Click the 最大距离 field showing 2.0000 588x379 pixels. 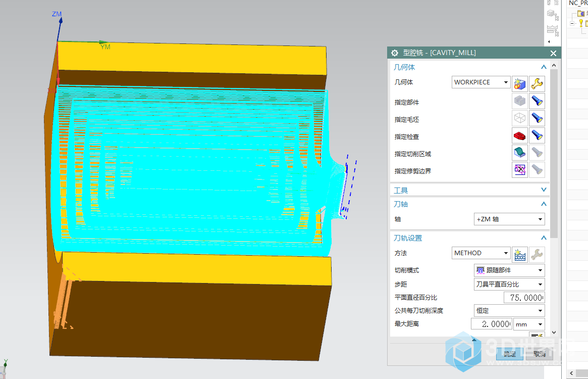(491, 324)
